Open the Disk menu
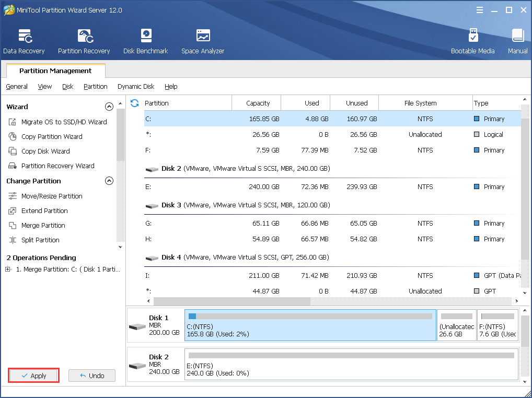 [67, 87]
